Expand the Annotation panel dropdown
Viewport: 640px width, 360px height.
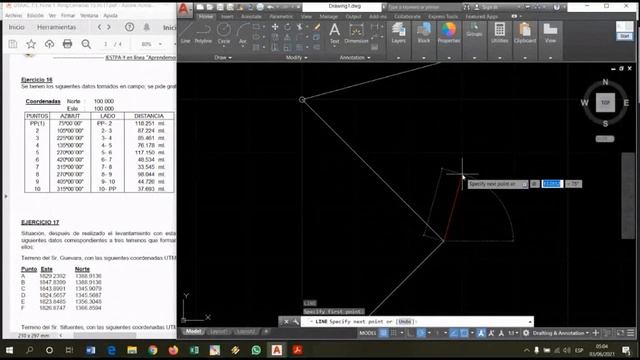[x=355, y=58]
